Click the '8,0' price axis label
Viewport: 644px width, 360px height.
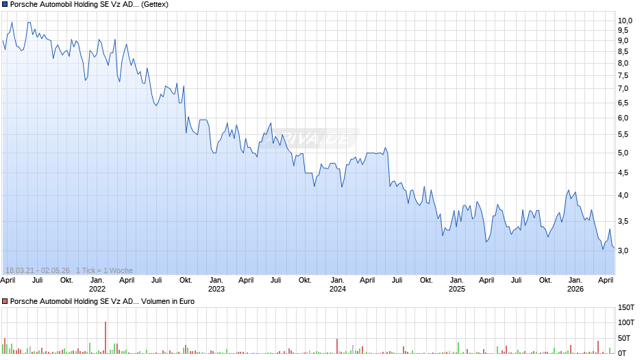pos(623,63)
